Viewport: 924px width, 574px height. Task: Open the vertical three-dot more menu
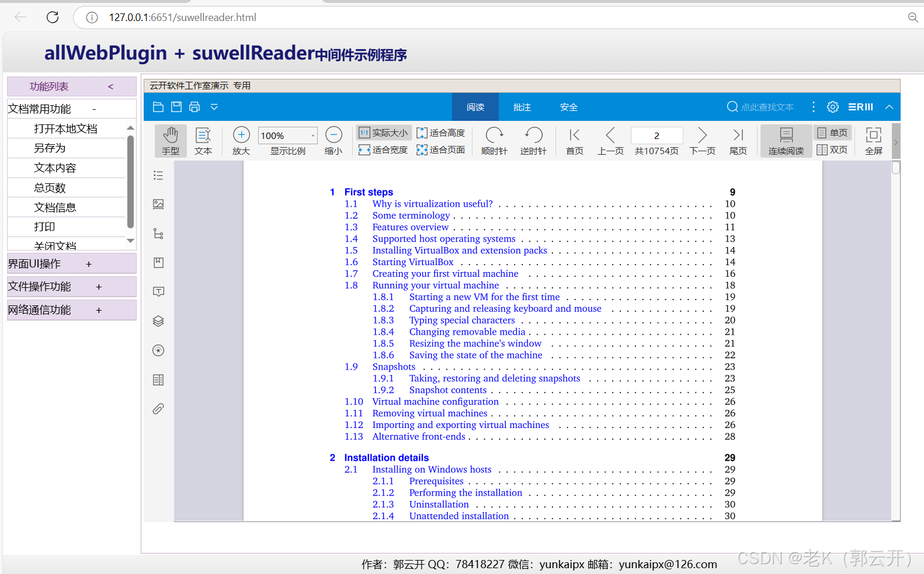[x=814, y=107]
